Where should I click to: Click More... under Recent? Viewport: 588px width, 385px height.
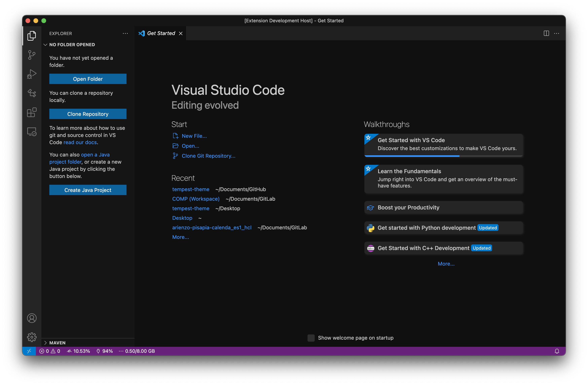click(181, 237)
